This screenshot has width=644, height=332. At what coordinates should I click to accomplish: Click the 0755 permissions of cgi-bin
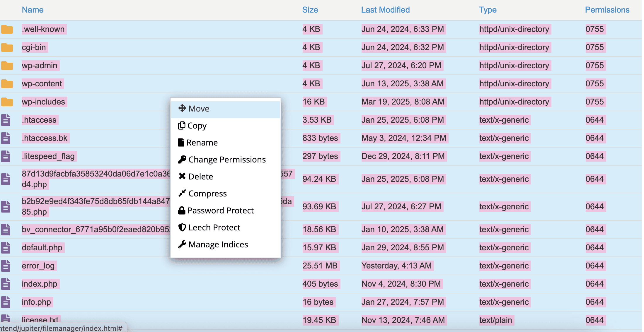tap(595, 47)
